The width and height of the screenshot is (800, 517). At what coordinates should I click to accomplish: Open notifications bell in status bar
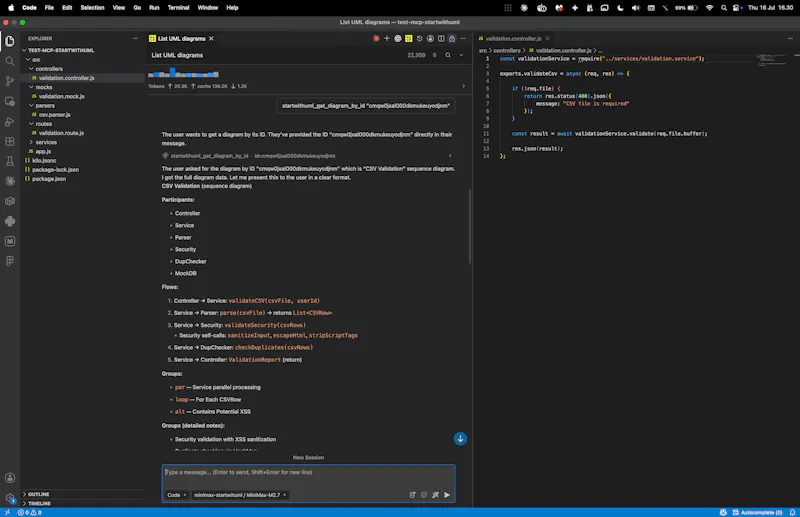point(792,512)
